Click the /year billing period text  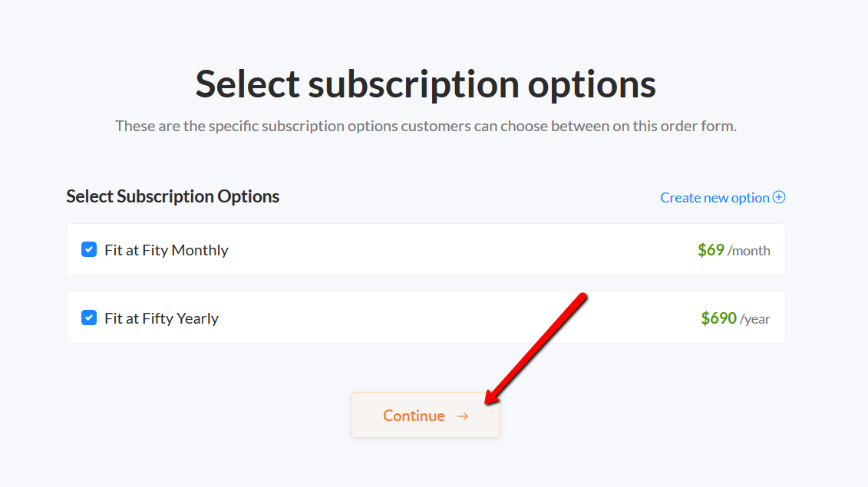(755, 319)
